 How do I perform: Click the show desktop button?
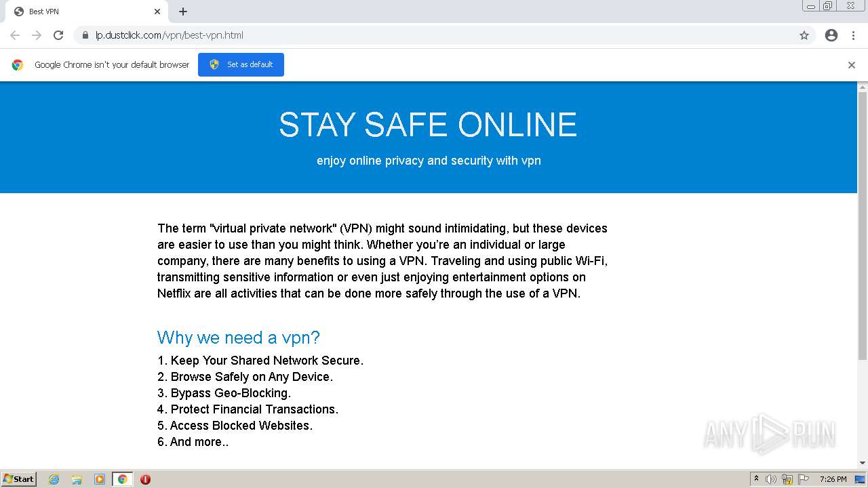[x=861, y=479]
